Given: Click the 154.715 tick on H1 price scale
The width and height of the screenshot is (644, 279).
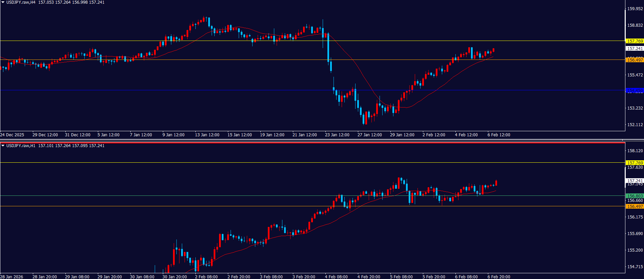Looking at the screenshot, I should (635, 267).
